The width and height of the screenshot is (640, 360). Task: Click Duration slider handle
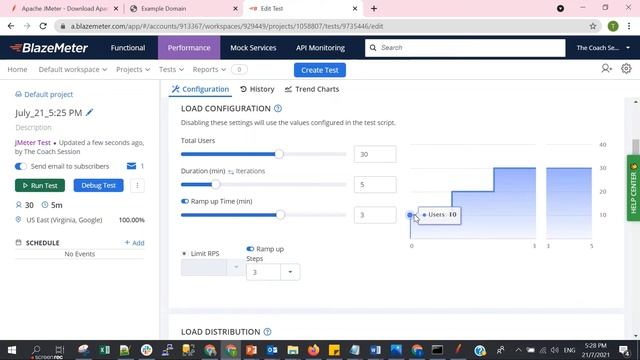click(216, 184)
